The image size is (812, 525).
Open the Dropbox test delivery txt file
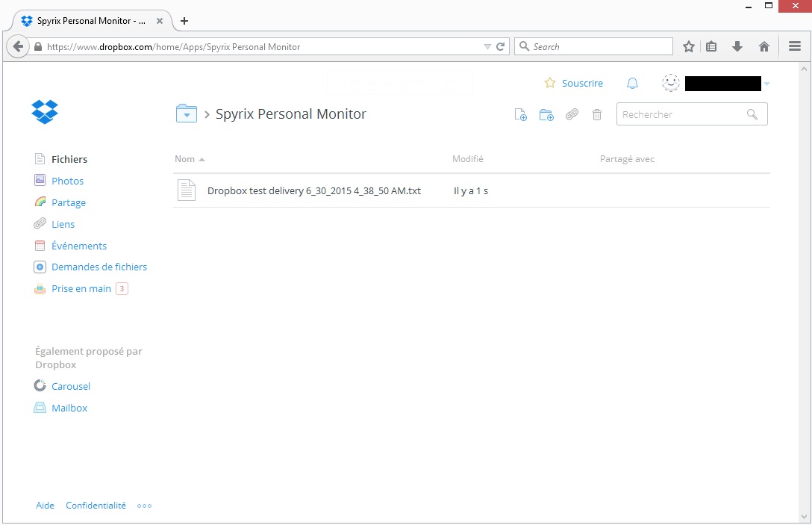[x=313, y=190]
